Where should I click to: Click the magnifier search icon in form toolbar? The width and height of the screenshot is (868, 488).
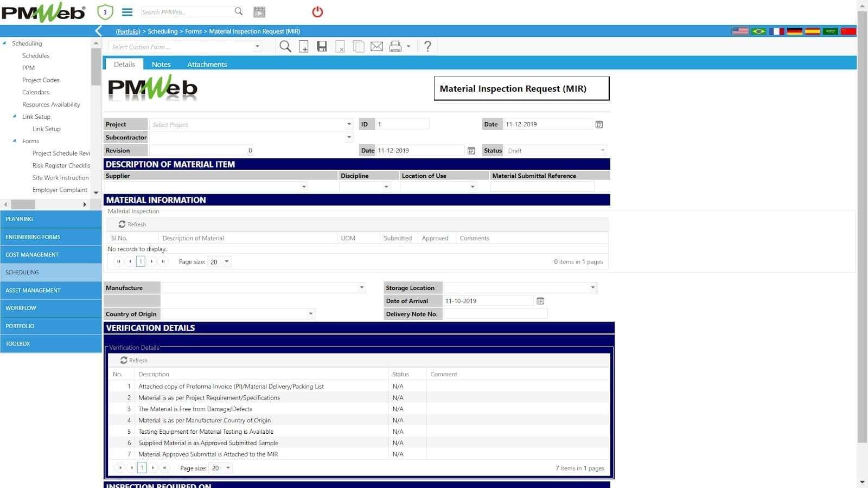pyautogui.click(x=285, y=47)
